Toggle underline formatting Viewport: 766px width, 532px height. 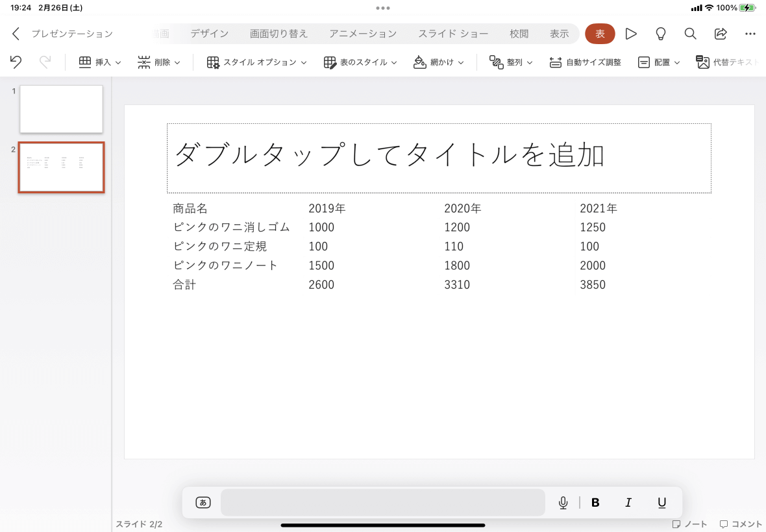click(661, 503)
